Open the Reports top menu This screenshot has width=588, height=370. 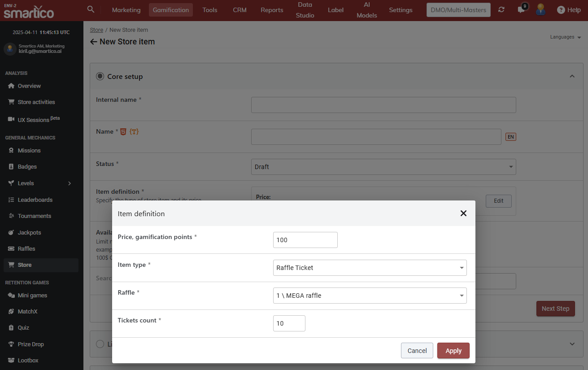coord(272,10)
